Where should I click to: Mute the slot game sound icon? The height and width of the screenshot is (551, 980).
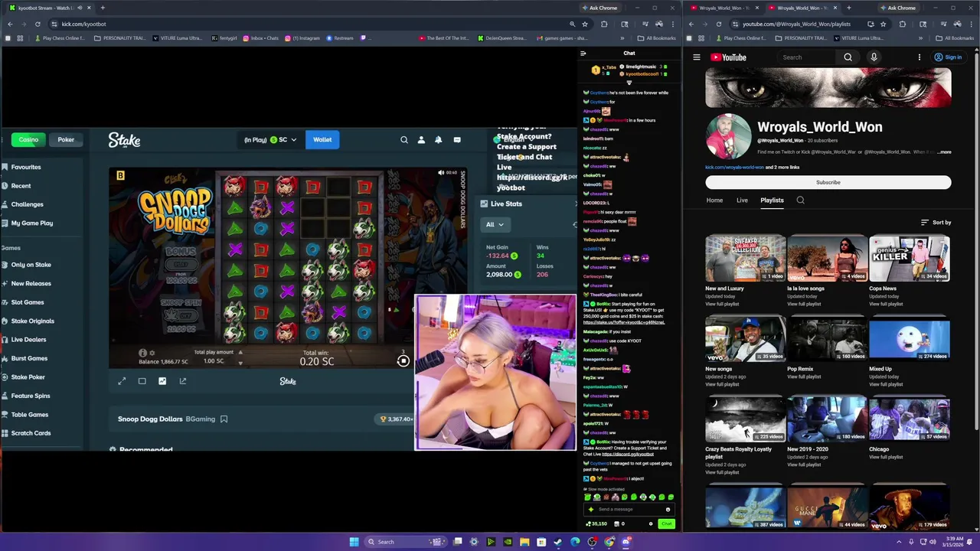coord(441,173)
